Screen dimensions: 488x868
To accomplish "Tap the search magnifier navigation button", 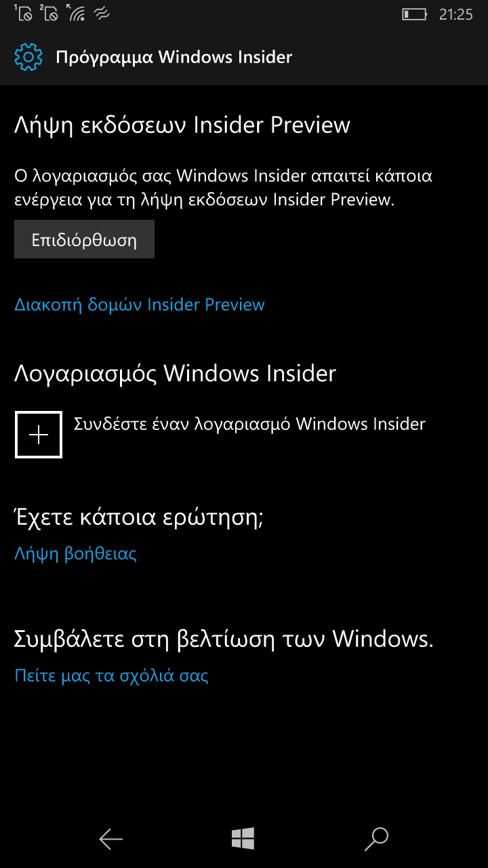I will coord(376,839).
